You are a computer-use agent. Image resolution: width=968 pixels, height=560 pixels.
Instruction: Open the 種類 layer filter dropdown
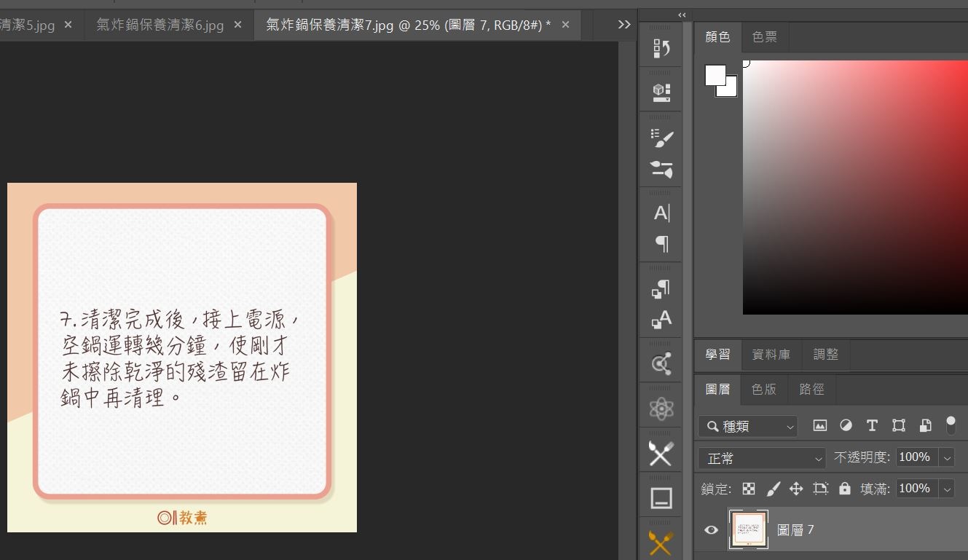pos(748,426)
